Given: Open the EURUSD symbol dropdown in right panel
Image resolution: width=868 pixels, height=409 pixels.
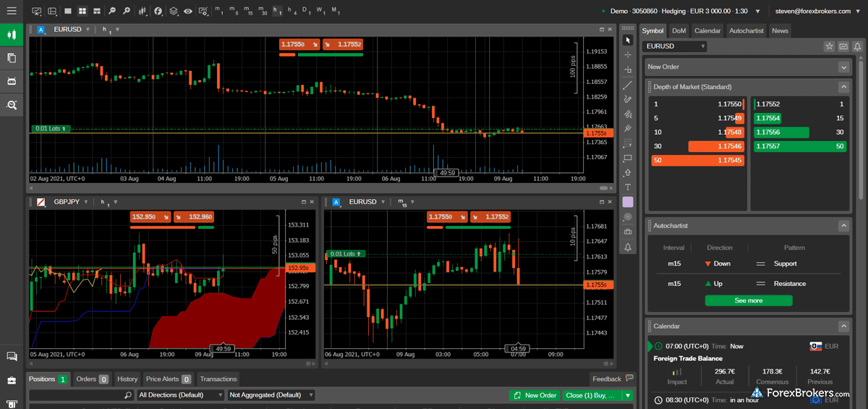Looking at the screenshot, I should pyautogui.click(x=675, y=46).
